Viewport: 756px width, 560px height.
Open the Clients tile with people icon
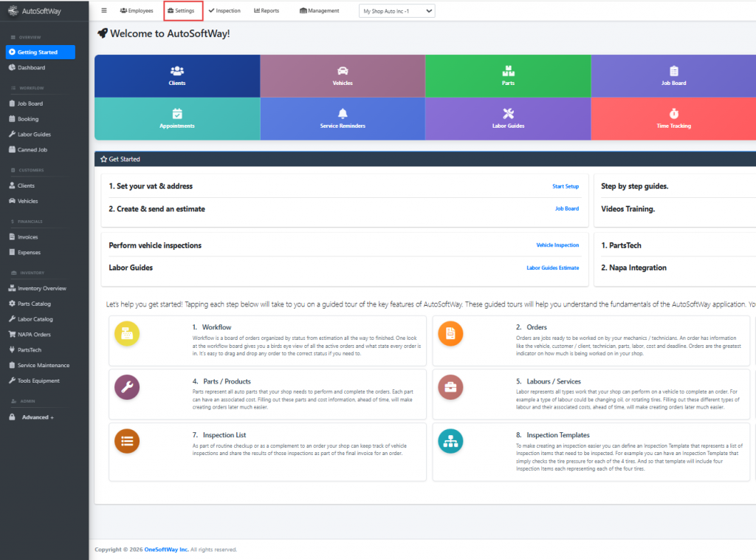tap(177, 75)
